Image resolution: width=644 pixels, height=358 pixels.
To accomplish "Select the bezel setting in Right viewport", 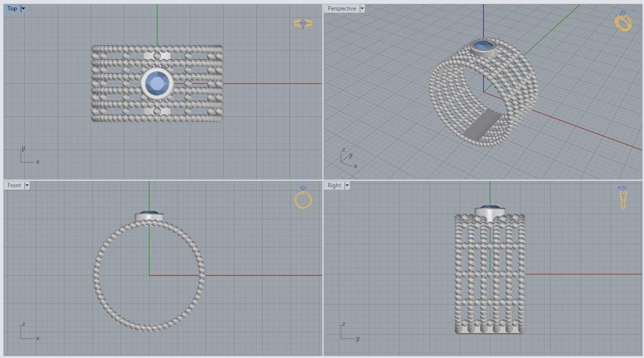I will pyautogui.click(x=490, y=213).
